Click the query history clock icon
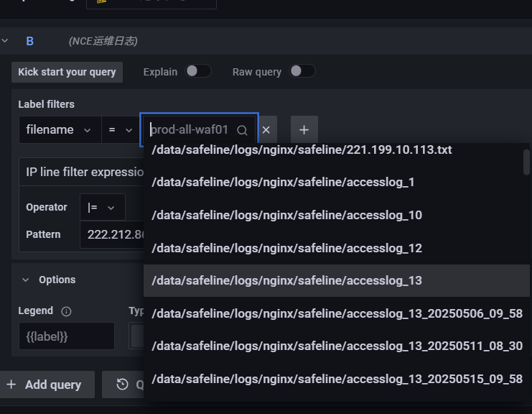The width and height of the screenshot is (532, 414). [x=122, y=385]
